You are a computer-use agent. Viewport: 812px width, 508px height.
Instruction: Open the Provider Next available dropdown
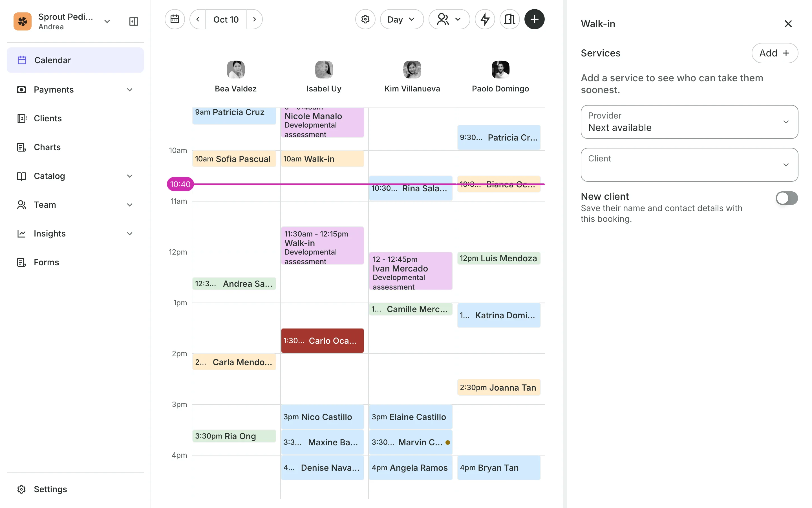pos(689,122)
